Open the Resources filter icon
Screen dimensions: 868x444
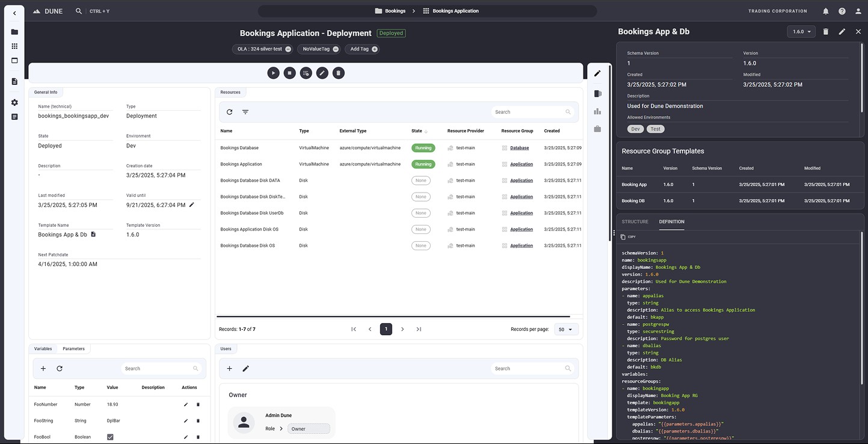coord(245,112)
